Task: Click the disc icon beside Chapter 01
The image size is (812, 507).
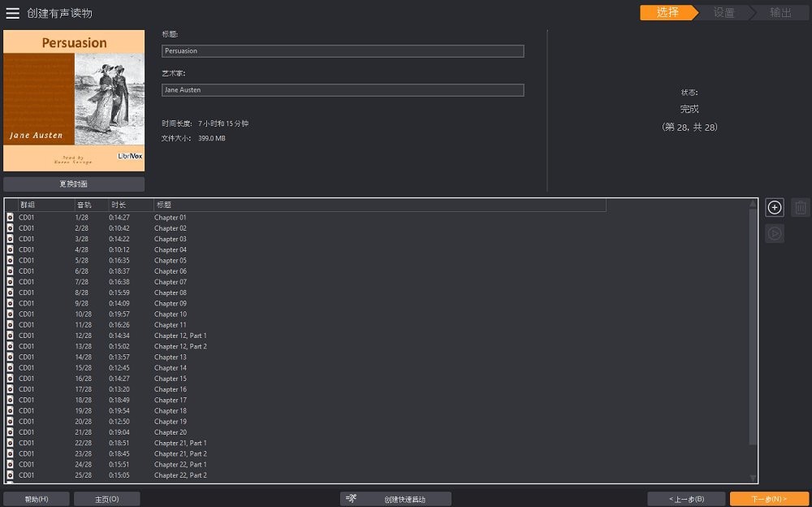Action: [11, 218]
